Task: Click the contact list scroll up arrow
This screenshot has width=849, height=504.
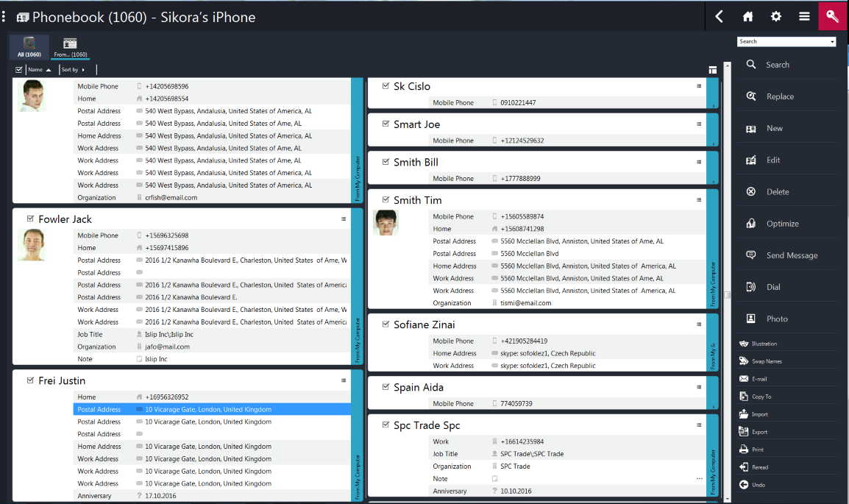Action: [x=727, y=65]
